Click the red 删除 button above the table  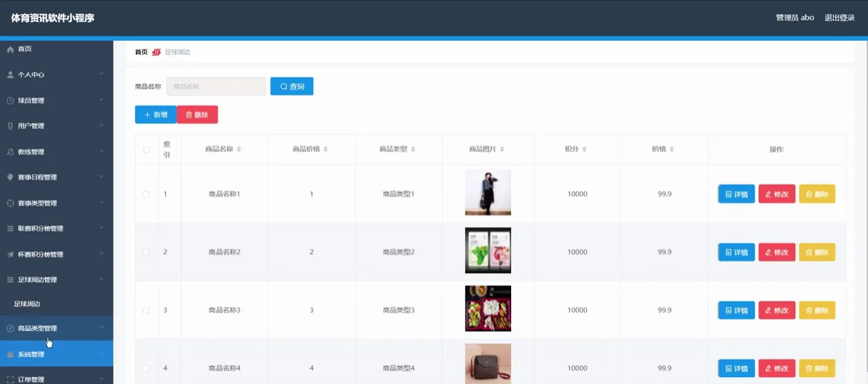coord(197,115)
